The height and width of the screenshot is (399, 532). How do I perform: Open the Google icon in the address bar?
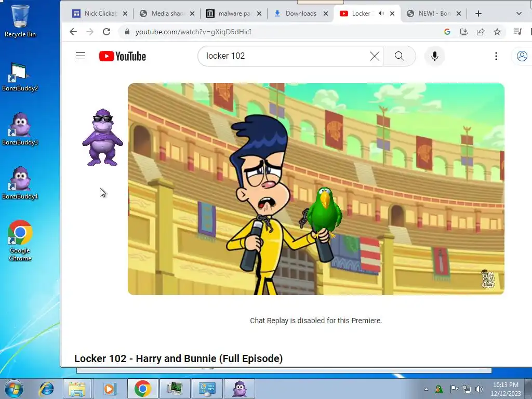tap(447, 32)
